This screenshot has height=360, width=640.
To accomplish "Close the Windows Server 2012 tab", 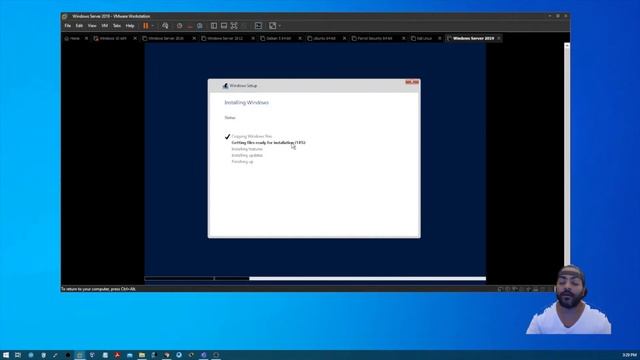I will (253, 38).
